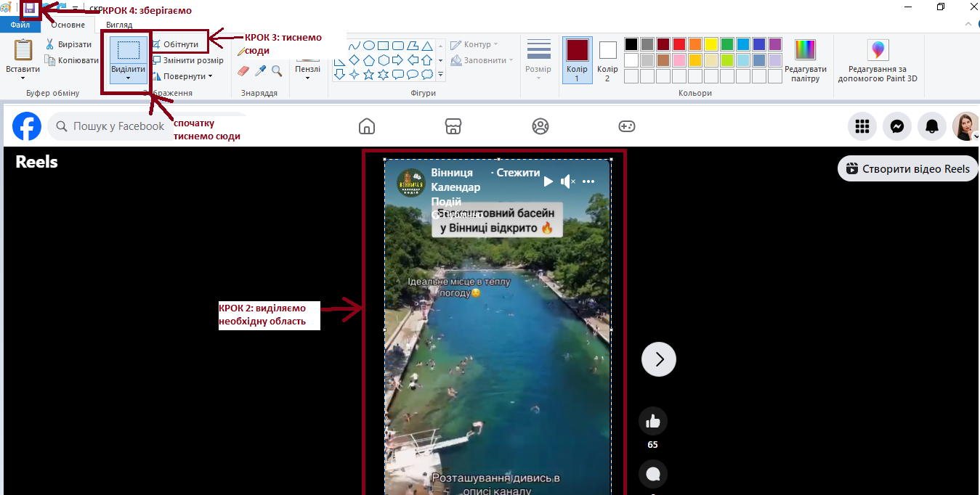The width and height of the screenshot is (980, 495).
Task: Mute the reel sound speaker icon
Action: (568, 181)
